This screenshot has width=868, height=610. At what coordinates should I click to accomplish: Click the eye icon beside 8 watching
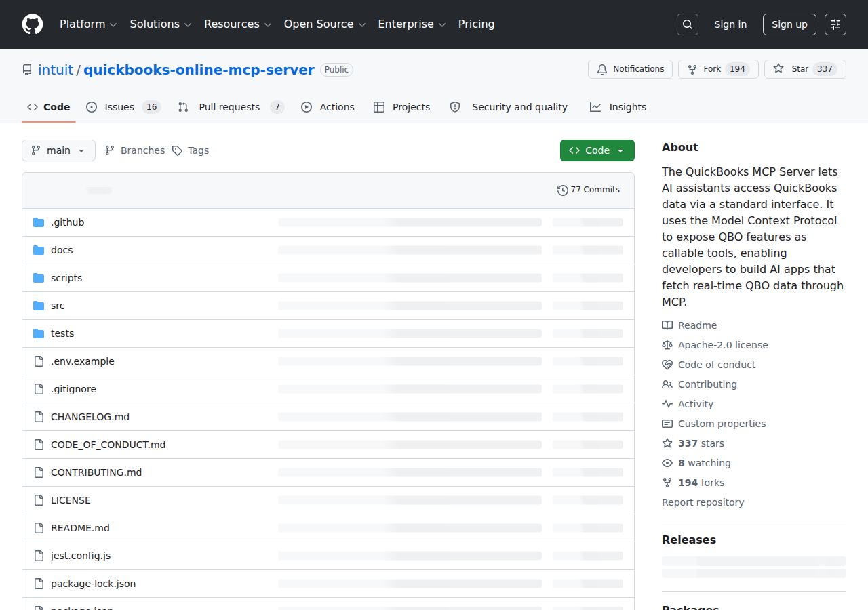[667, 463]
